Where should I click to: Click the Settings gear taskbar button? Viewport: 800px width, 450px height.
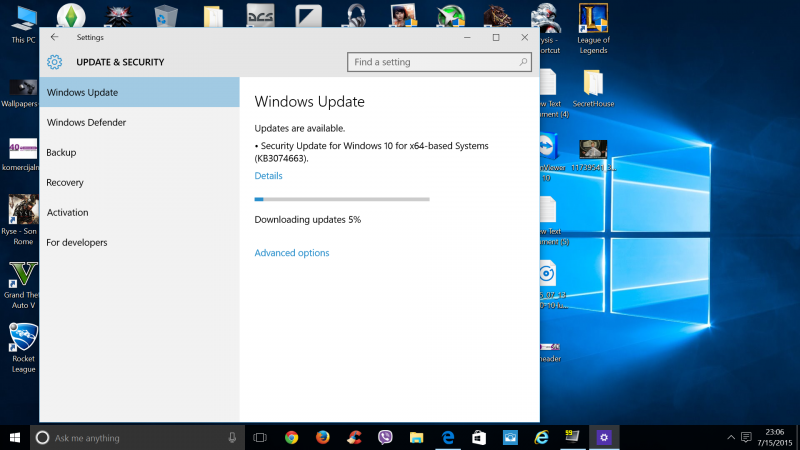604,438
